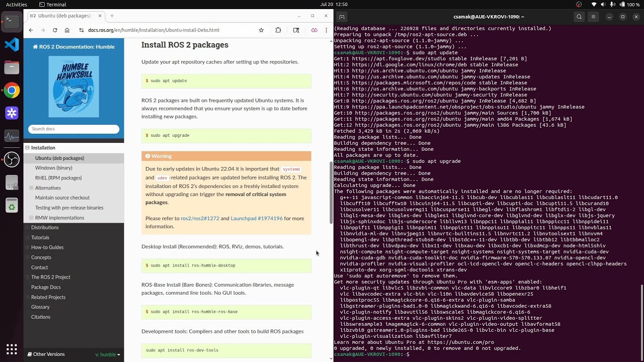The image size is (644, 362).
Task: Expand the Tutorials sidebar section
Action: pos(27,237)
